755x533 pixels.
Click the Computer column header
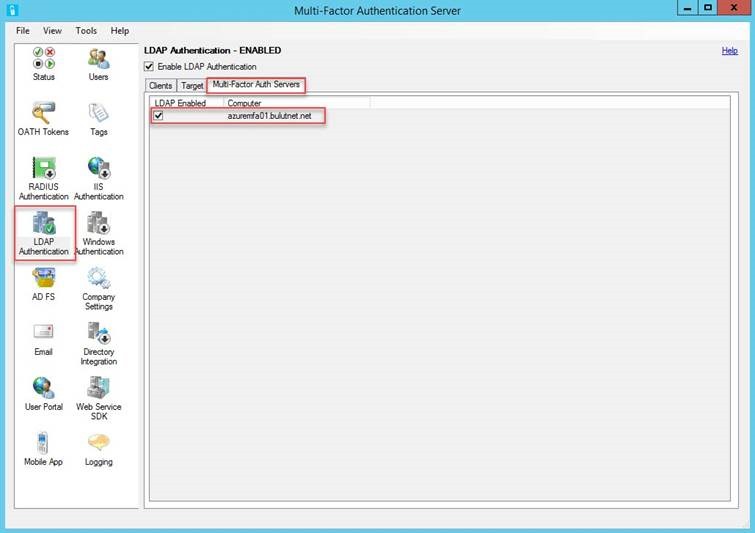(x=297, y=103)
